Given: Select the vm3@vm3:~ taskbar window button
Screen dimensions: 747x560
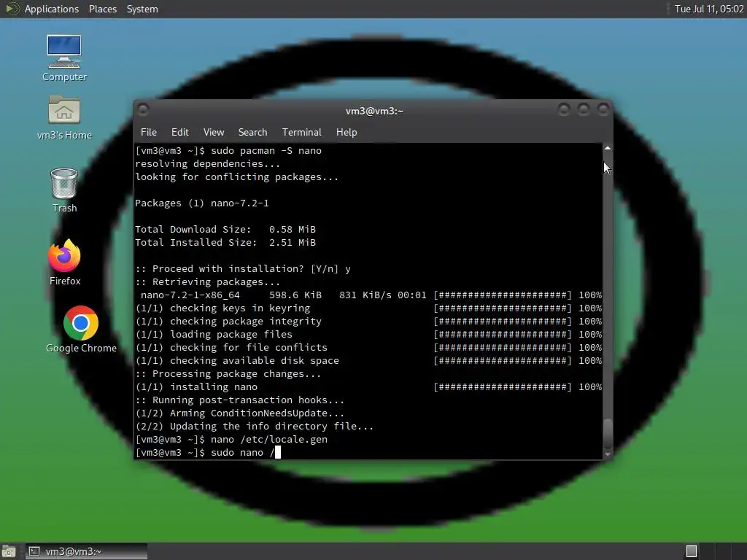Looking at the screenshot, I should [x=86, y=551].
